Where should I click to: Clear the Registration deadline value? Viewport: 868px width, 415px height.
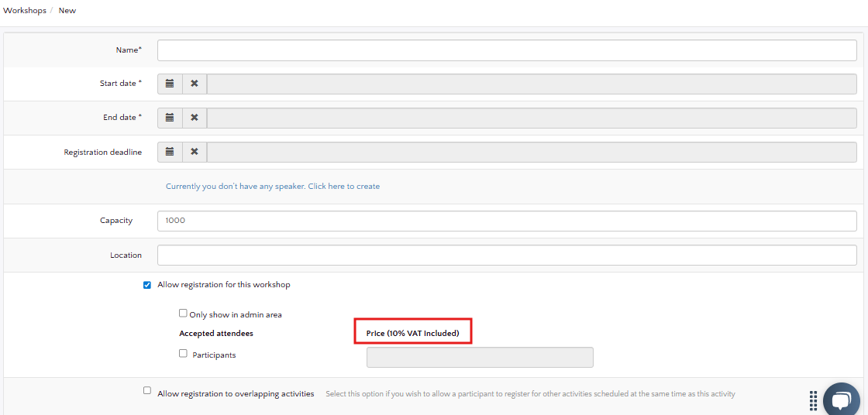click(x=195, y=152)
